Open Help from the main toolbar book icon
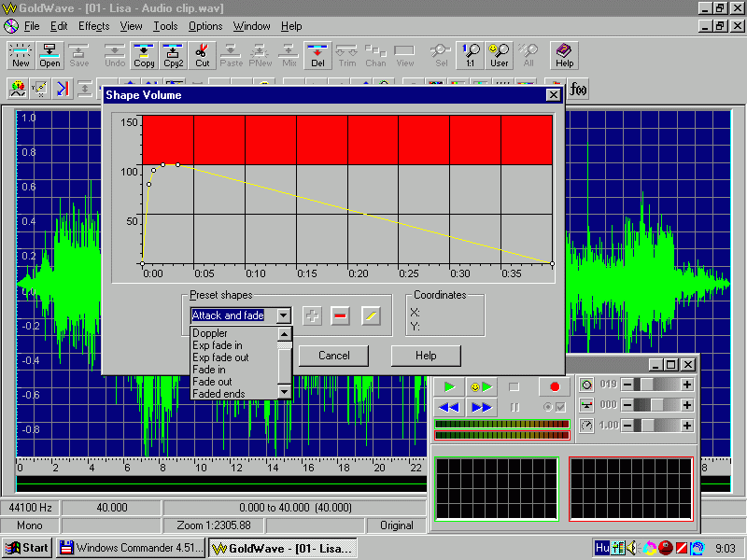 pos(565,56)
